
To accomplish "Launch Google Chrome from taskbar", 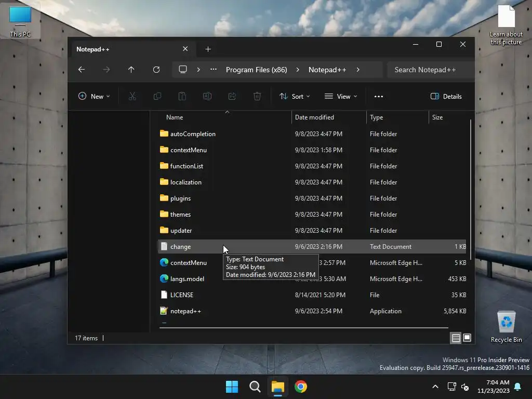I will pyautogui.click(x=301, y=387).
